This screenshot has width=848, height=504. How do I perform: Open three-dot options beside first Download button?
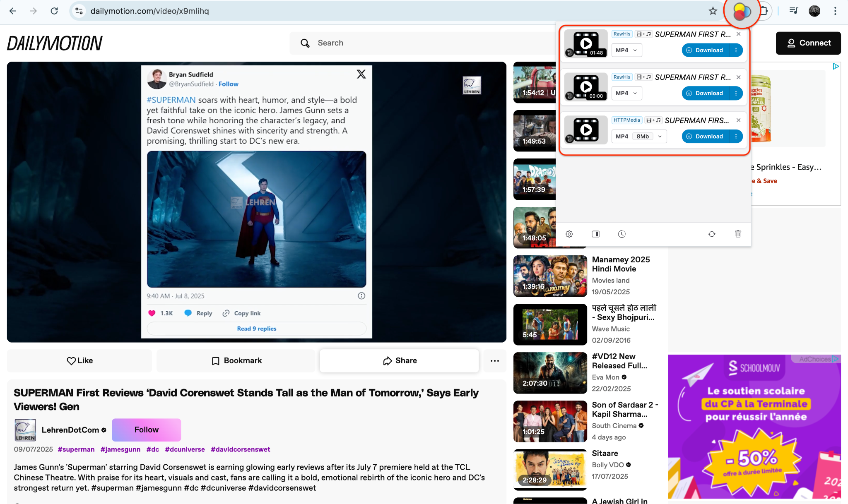click(736, 50)
